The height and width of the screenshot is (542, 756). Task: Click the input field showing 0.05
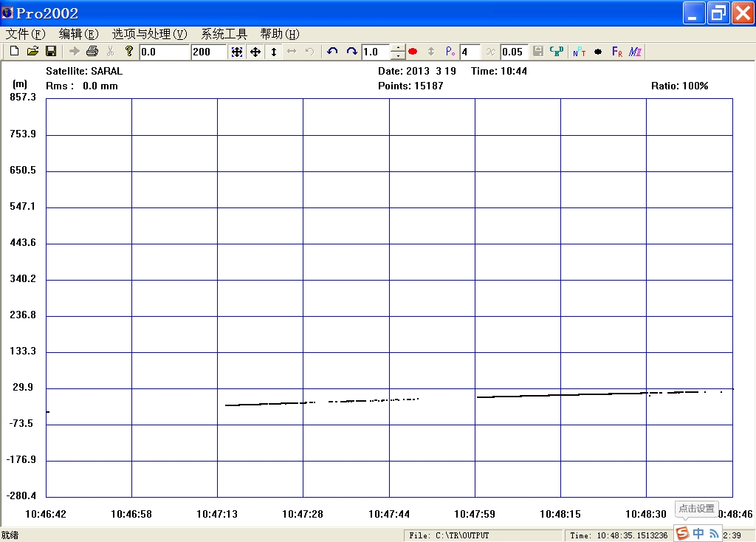[x=514, y=52]
